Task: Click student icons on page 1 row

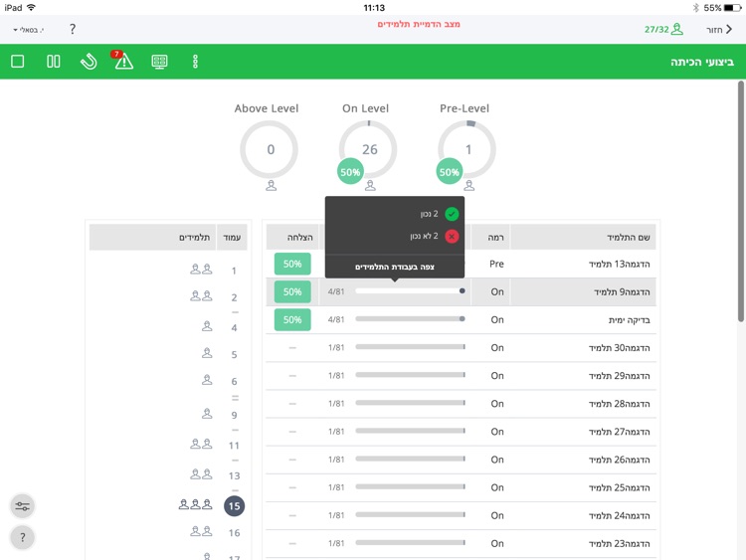Action: [201, 270]
